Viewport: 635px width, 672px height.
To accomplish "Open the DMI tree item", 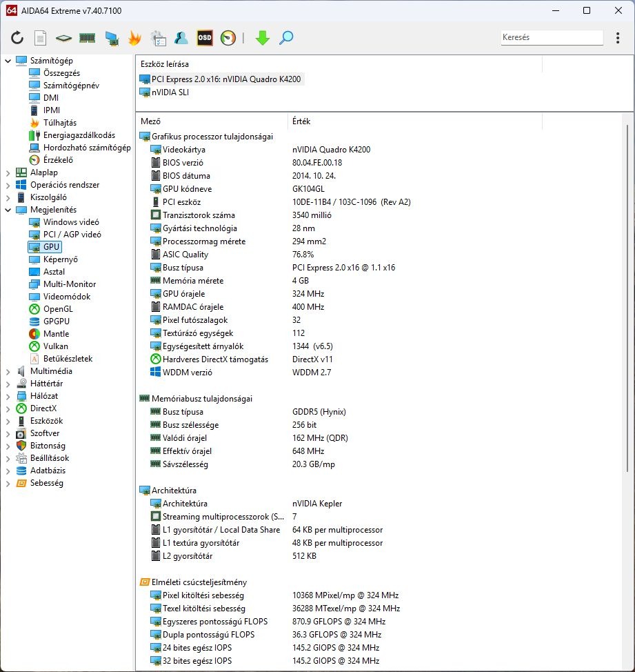I will 51,98.
